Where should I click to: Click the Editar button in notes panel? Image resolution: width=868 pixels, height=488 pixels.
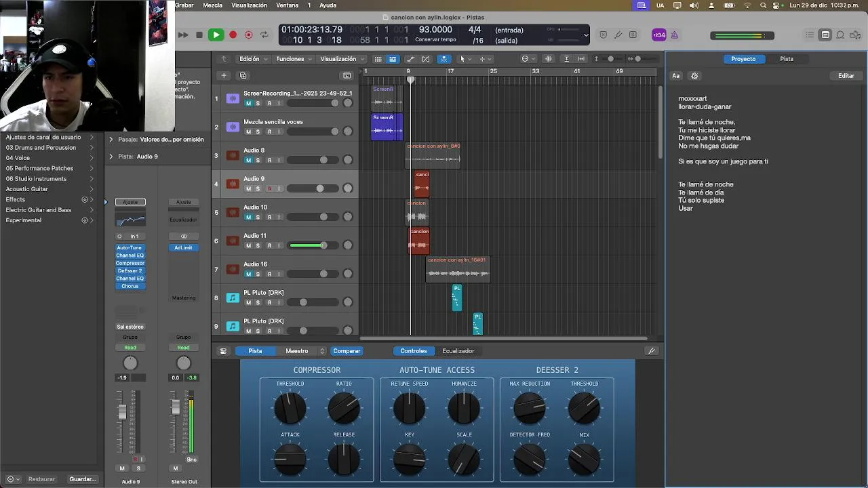(846, 76)
